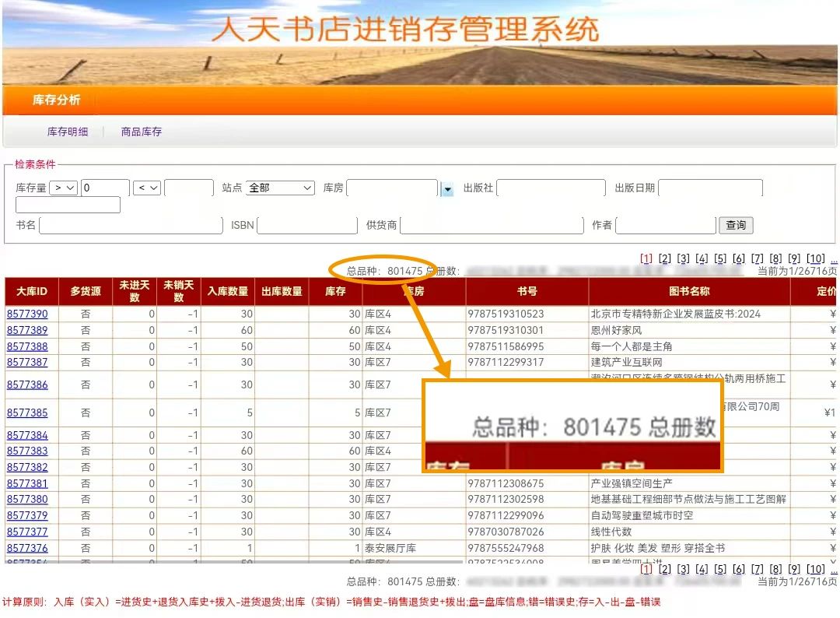The image size is (840, 618).
Task: Open record link 8577376
Action: (27, 548)
